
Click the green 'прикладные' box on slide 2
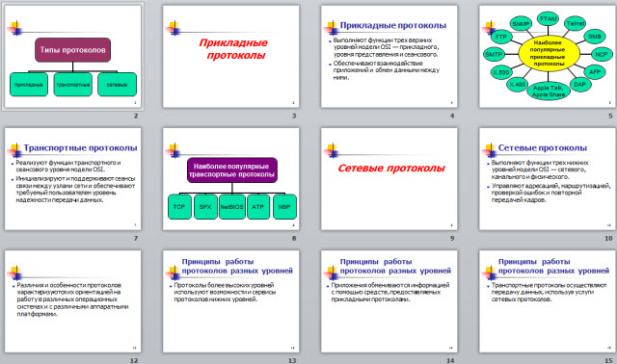(x=29, y=85)
